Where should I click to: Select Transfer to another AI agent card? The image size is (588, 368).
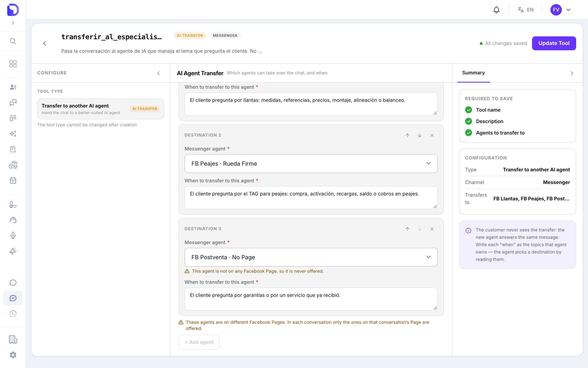coord(101,109)
